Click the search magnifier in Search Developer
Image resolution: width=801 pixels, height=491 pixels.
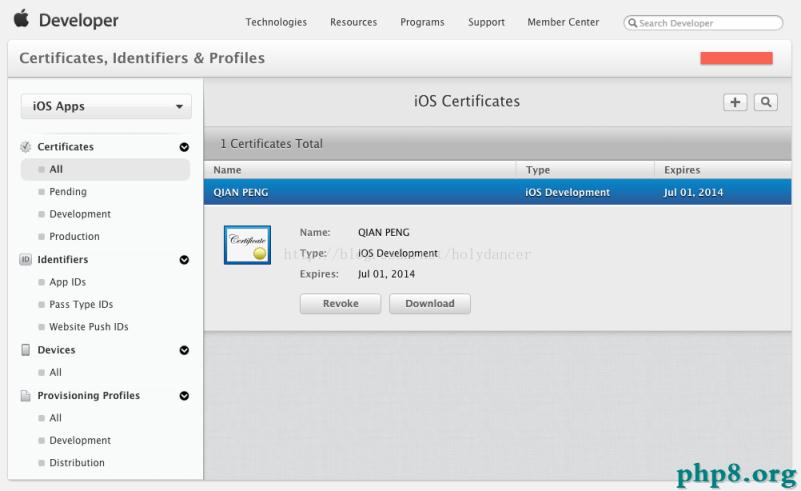click(632, 23)
